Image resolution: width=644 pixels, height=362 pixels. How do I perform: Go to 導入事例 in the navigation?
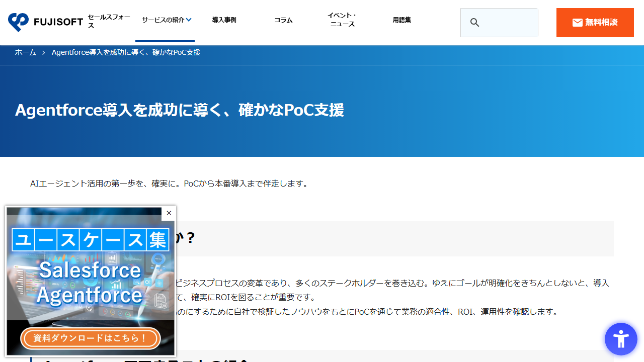coord(224,20)
